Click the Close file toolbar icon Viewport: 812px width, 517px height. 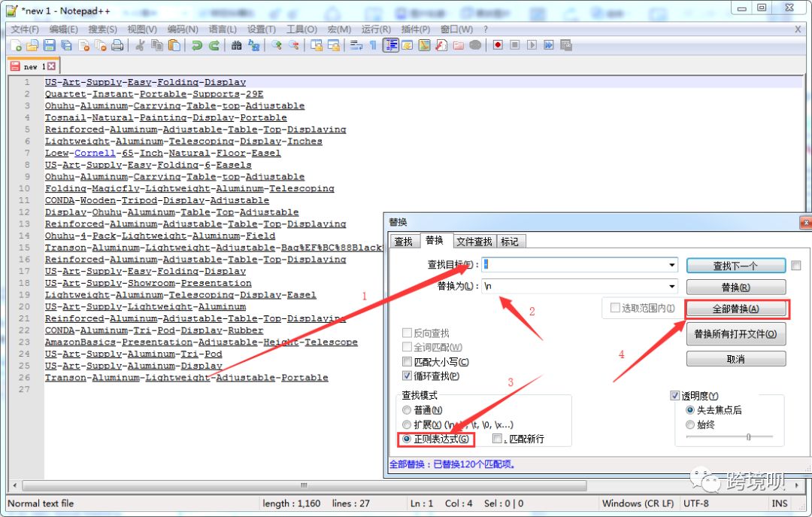(83, 46)
